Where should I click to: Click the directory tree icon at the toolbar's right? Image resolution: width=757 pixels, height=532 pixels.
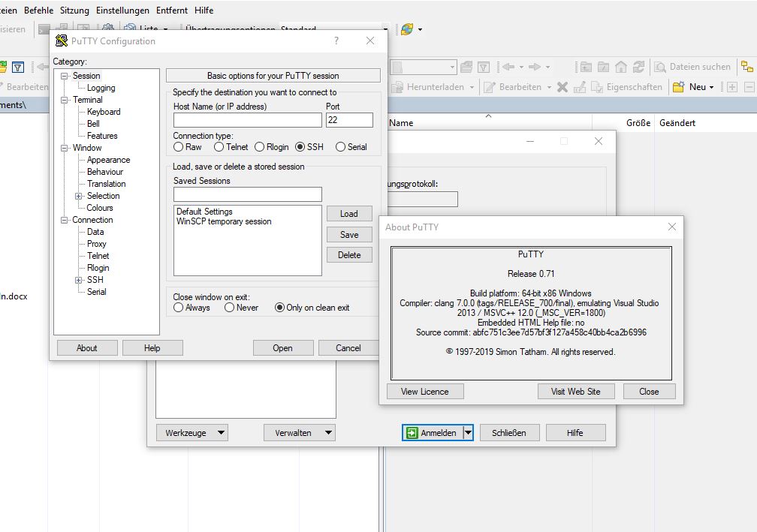tap(747, 67)
